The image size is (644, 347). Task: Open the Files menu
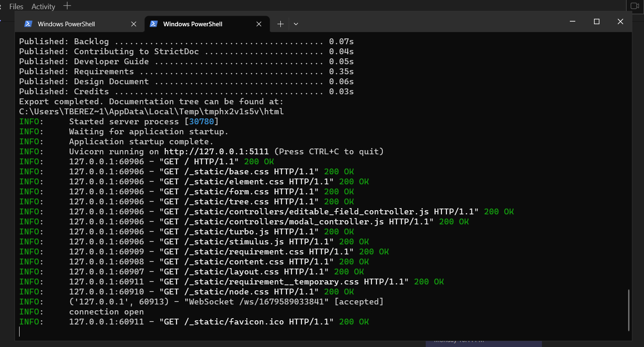click(16, 6)
